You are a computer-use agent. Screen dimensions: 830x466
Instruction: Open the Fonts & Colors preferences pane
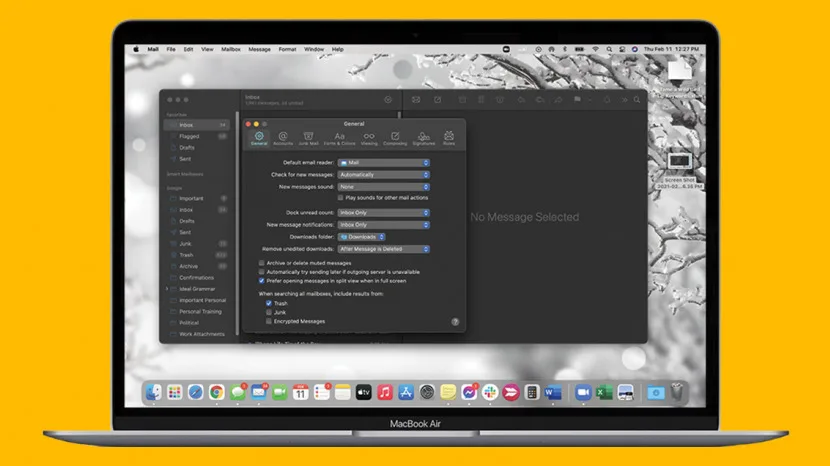(339, 138)
